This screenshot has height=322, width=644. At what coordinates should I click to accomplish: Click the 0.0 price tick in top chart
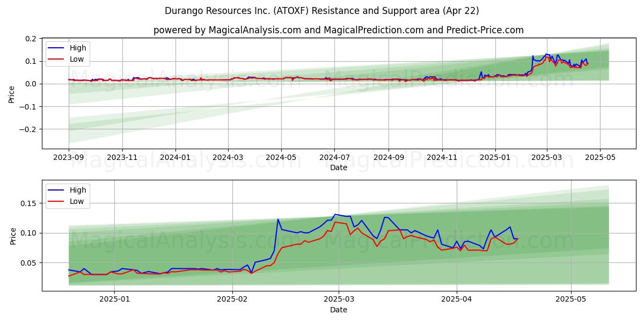click(31, 84)
